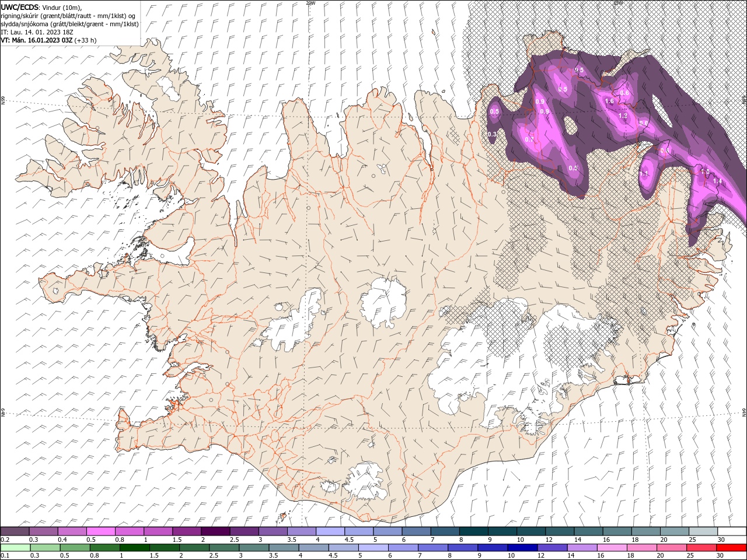Viewport: 747px width, 560px height.
Task: Click the 1.6 precipitation value on the map
Action: pos(609,101)
